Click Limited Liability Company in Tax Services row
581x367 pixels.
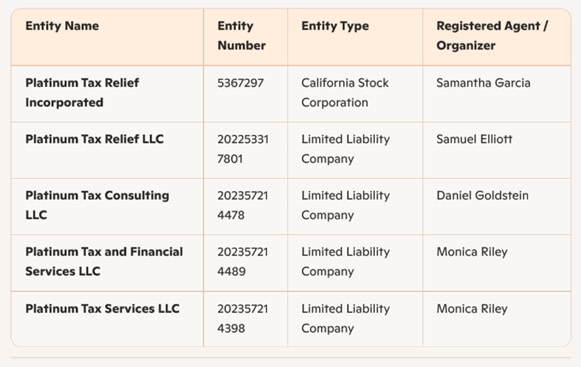[x=345, y=318]
